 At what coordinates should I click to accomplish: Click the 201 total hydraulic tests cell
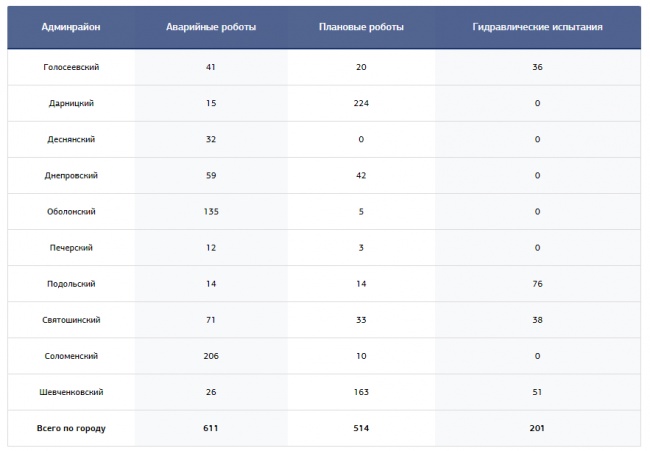[x=537, y=428]
